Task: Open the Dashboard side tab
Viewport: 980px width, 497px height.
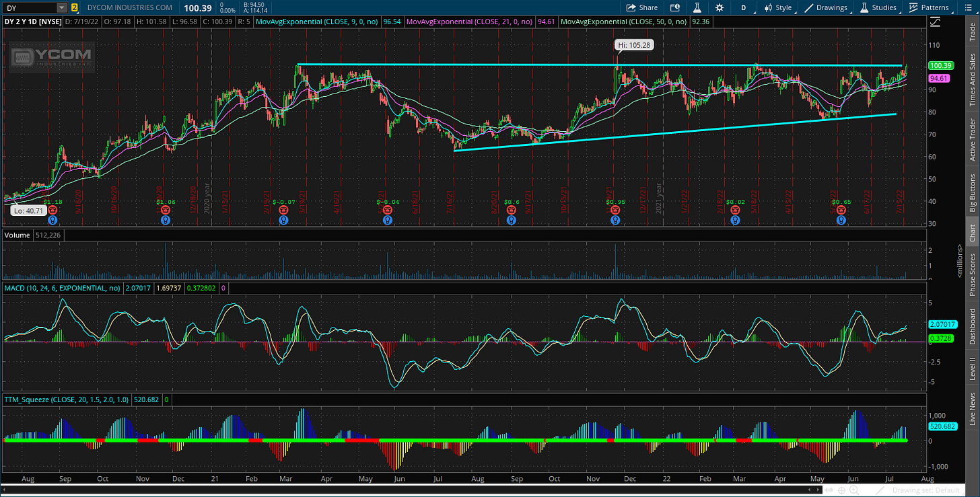Action: pyautogui.click(x=971, y=326)
